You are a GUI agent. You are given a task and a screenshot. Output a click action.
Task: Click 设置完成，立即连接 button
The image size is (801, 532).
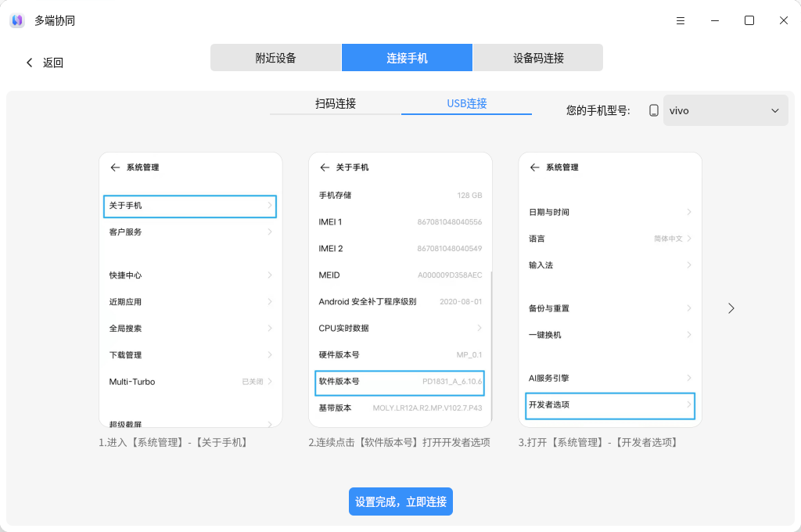click(401, 501)
